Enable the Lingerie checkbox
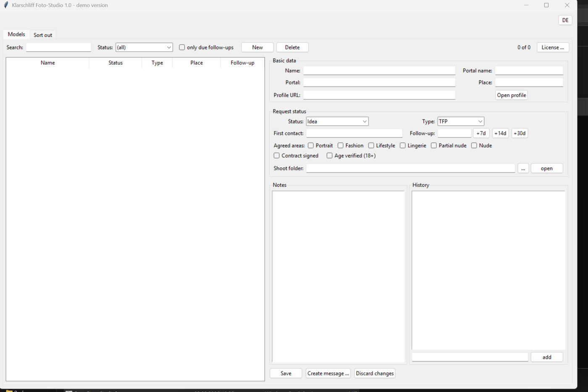Screen dimensions: 588x392 tap(403, 145)
